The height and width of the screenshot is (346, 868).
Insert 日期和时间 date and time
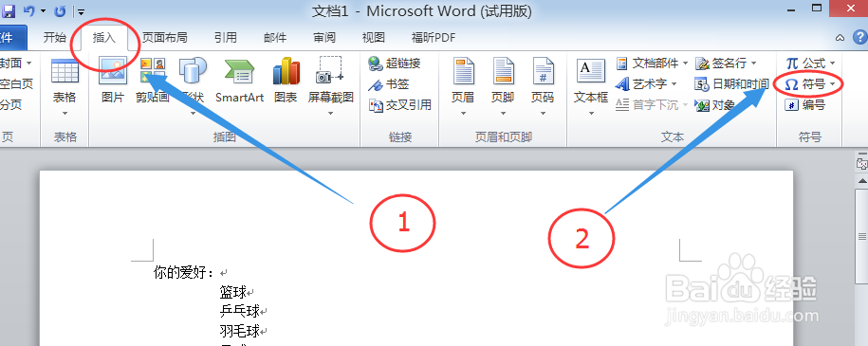[x=731, y=84]
